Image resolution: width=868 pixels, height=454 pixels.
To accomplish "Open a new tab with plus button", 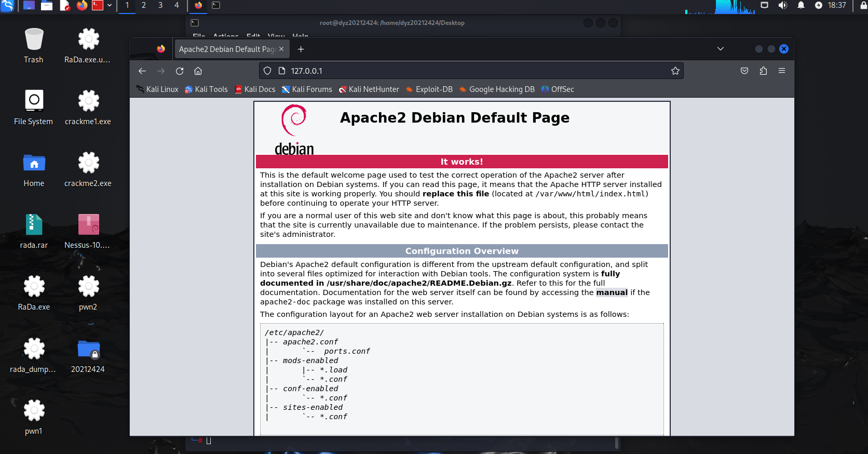I will point(301,49).
